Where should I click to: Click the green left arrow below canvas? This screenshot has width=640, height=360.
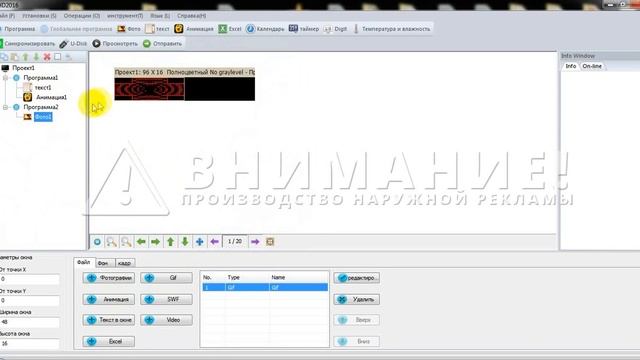click(x=141, y=242)
